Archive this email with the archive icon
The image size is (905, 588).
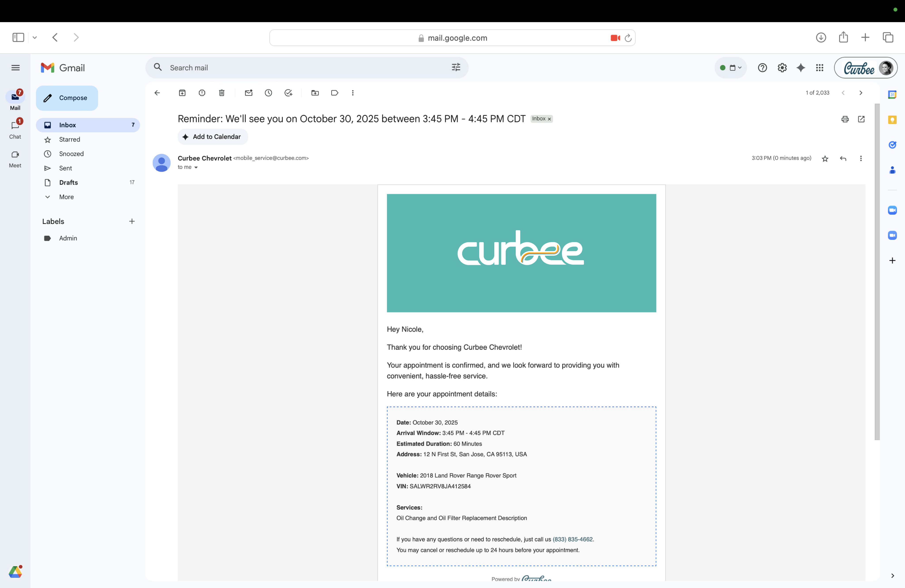click(x=182, y=93)
